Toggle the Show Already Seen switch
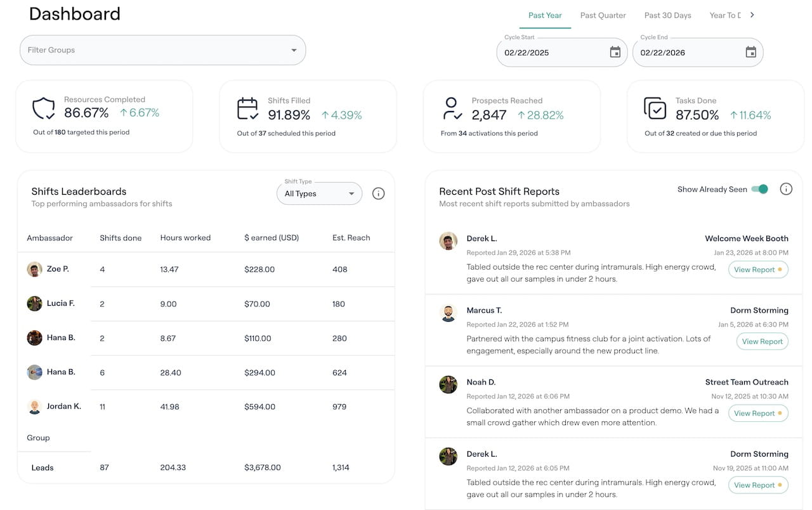This screenshot has height=510, width=812. click(x=759, y=189)
